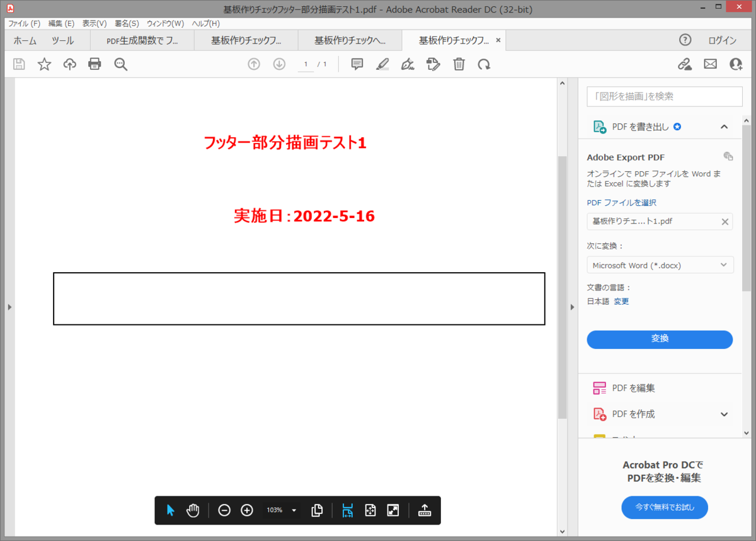Open the 編集 (E) menu
This screenshot has height=541, width=756.
pos(61,23)
